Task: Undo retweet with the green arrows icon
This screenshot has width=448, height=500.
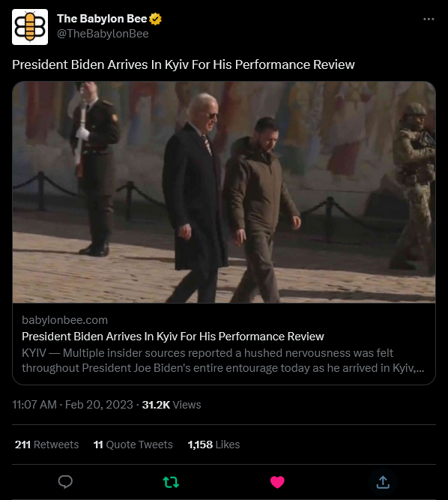Action: (171, 482)
